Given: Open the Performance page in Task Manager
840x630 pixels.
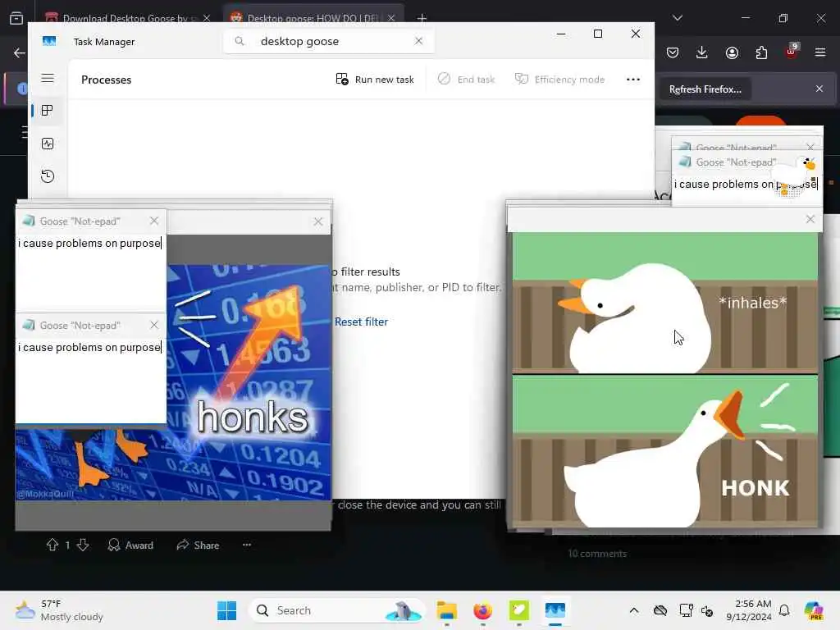Looking at the screenshot, I should click(47, 144).
